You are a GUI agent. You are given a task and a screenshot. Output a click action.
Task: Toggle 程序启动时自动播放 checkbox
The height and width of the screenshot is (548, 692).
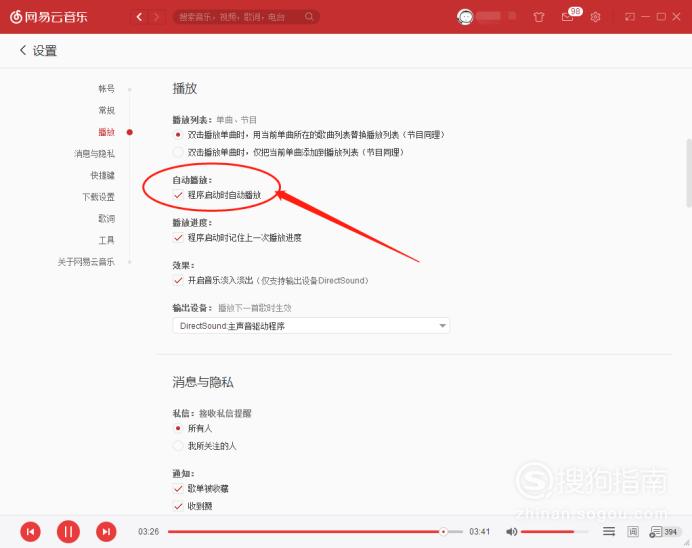[x=178, y=195]
